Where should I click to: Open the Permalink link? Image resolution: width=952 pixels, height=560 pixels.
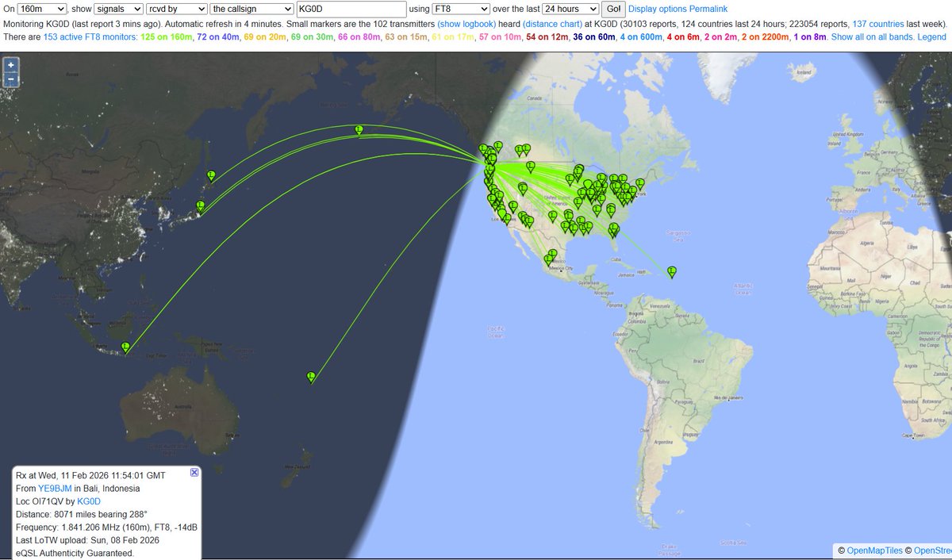click(x=708, y=9)
